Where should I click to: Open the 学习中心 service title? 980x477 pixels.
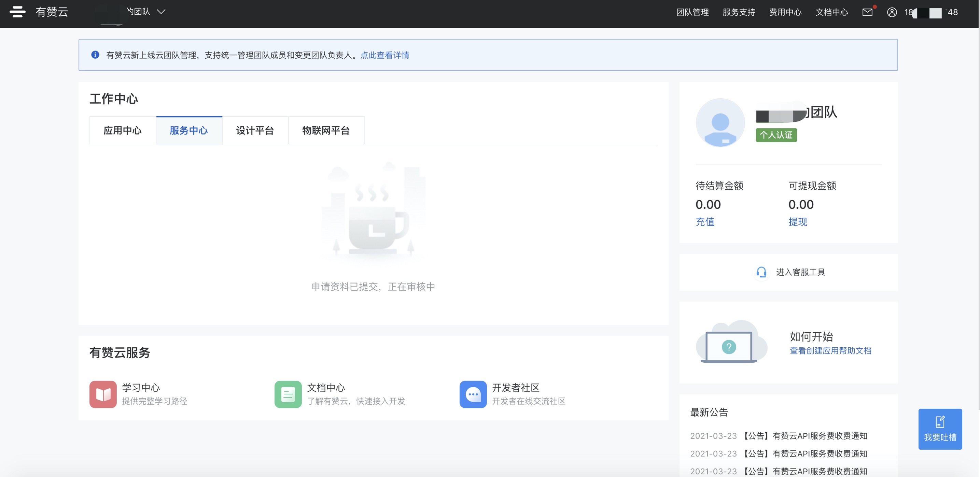point(141,388)
